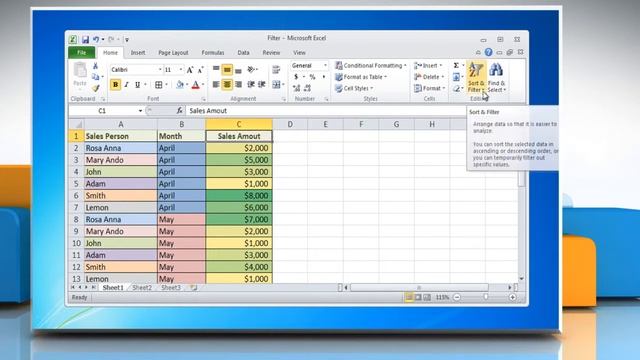
Task: Click Zoom Out minus button in status bar
Action: 457,298
